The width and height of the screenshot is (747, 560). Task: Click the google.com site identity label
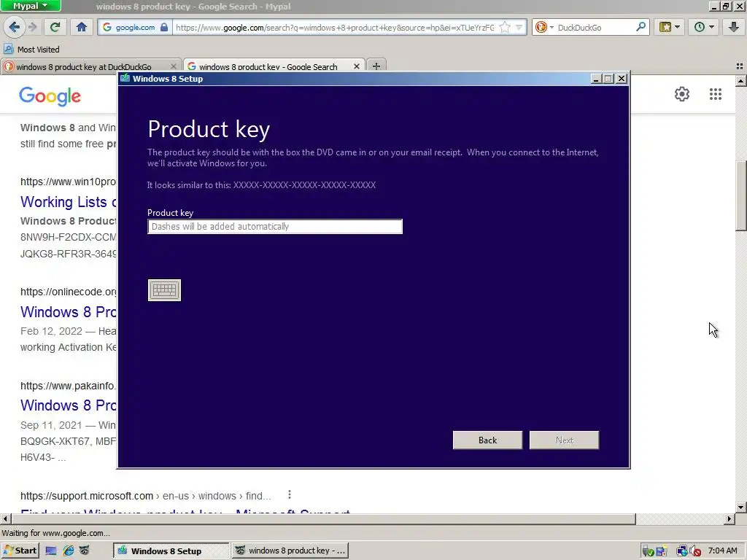[x=135, y=27]
